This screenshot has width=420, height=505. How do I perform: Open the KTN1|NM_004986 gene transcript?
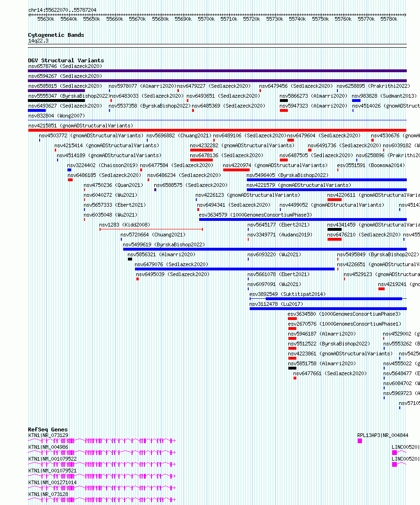(102, 453)
